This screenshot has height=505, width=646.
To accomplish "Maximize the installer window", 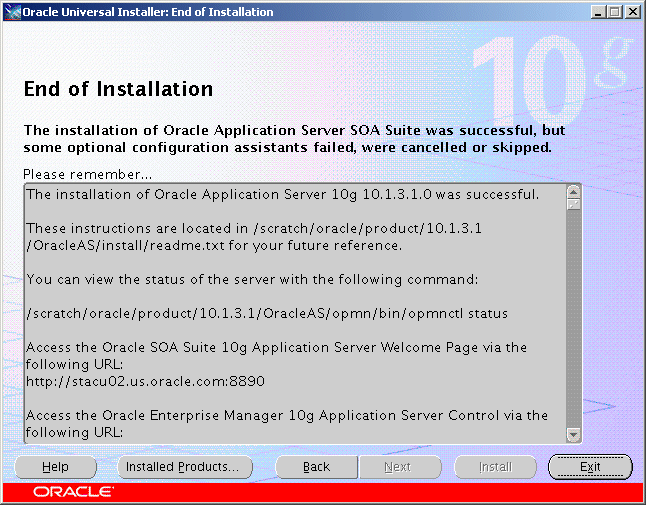I will click(x=615, y=12).
